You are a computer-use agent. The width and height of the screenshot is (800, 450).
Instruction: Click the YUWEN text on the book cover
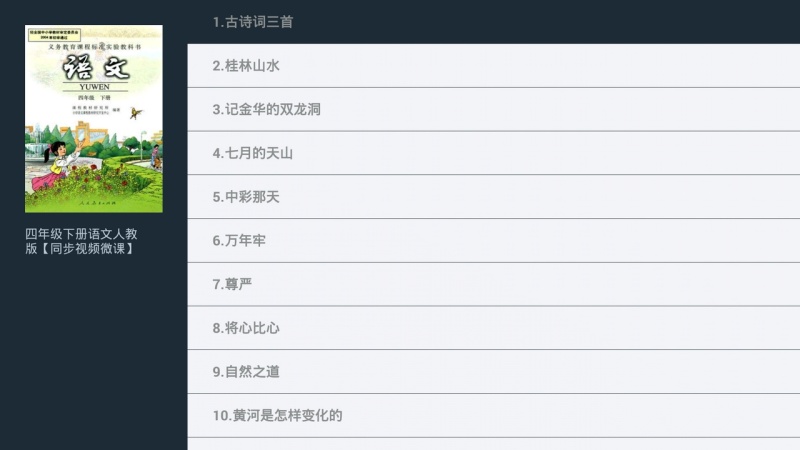94,87
